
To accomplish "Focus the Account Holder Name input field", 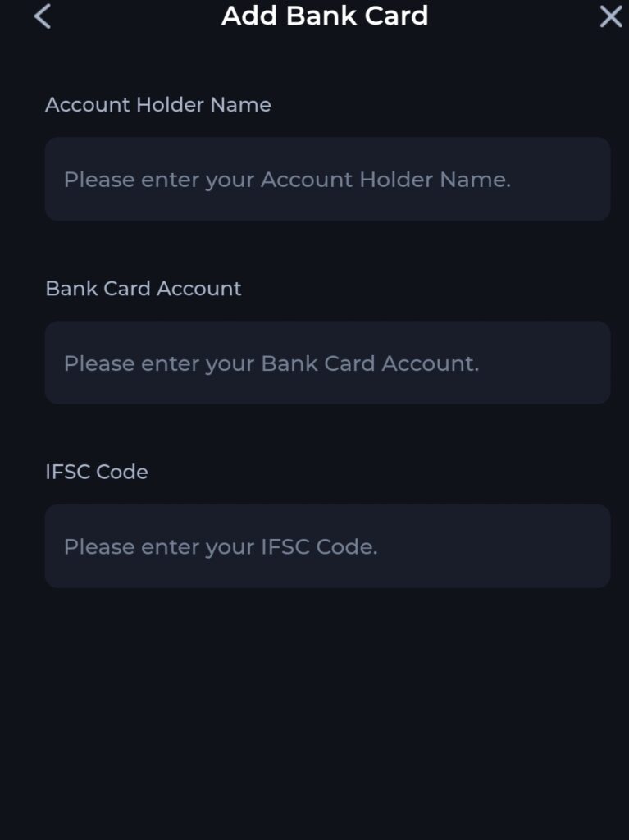I will 327,179.
